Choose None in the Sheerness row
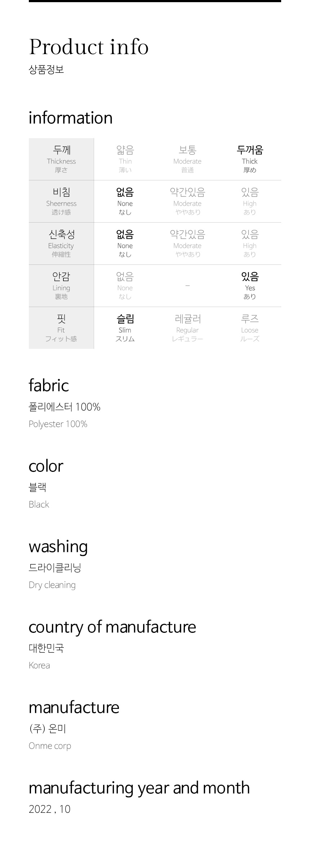This screenshot has height=868, width=310. point(125,201)
